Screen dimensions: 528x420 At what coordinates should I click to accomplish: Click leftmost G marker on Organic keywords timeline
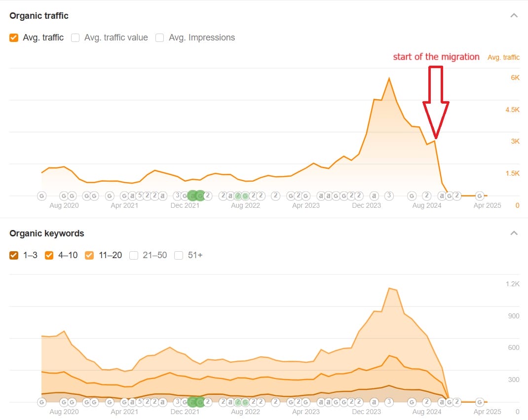point(42,402)
